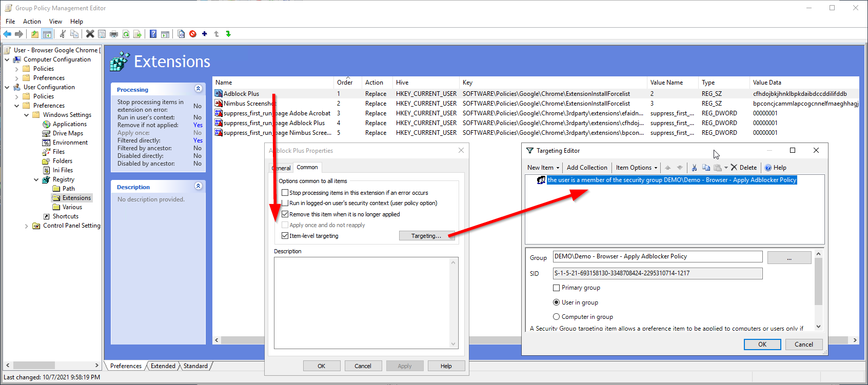Click the red no-entry disable icon in toolbar

click(193, 34)
